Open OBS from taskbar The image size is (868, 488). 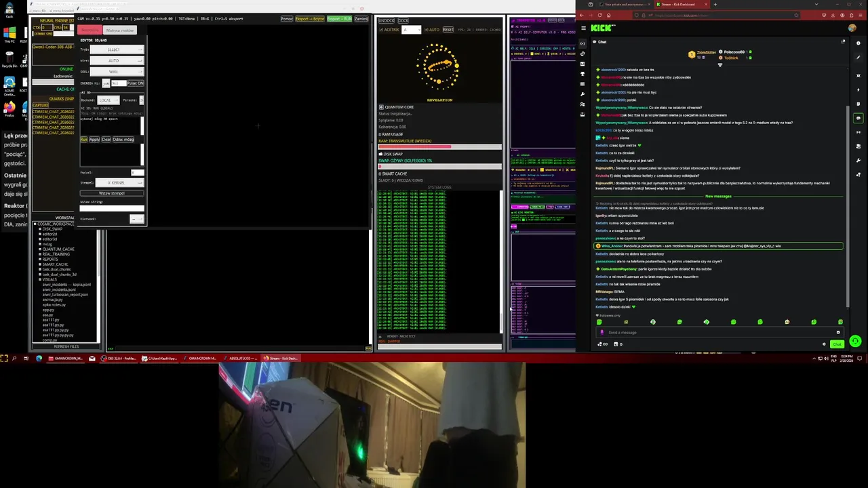pos(119,358)
